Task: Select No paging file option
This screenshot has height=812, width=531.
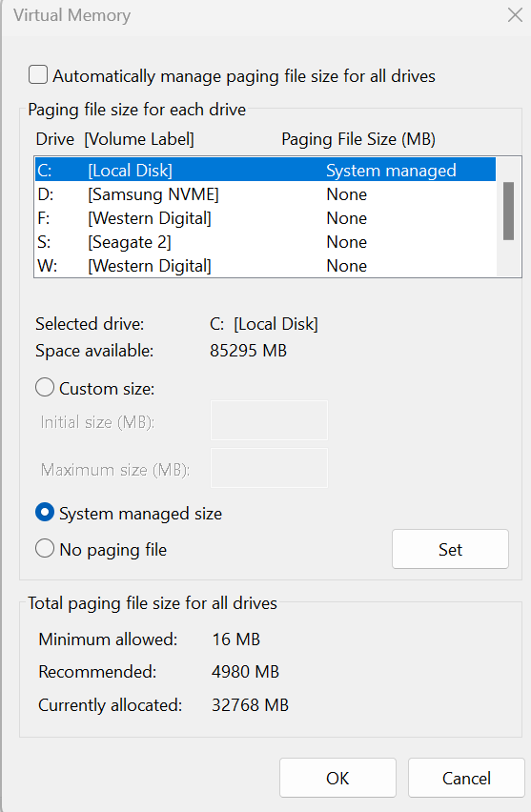Action: (x=45, y=548)
